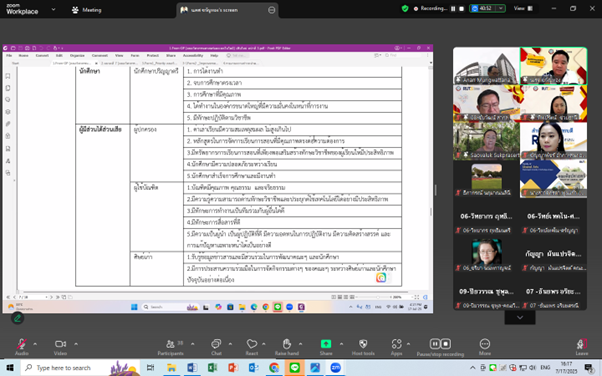Open the Participants panel

170,344
